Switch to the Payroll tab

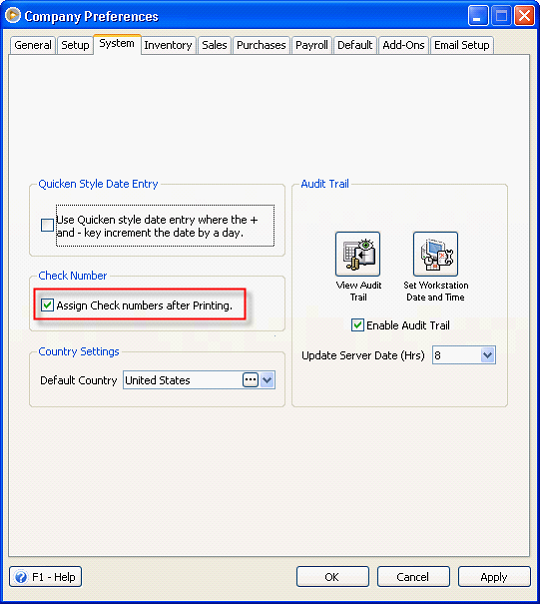click(312, 45)
